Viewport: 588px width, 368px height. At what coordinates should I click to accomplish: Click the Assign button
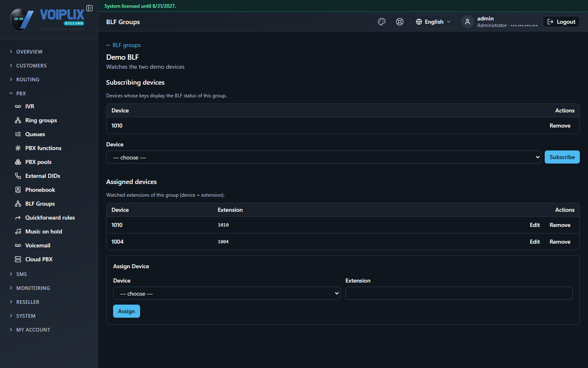[127, 311]
